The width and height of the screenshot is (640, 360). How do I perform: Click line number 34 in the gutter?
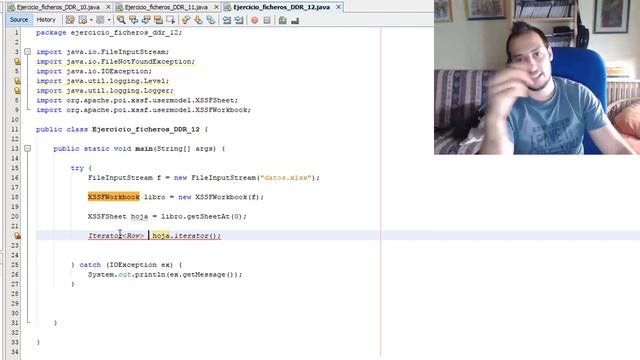[15, 352]
